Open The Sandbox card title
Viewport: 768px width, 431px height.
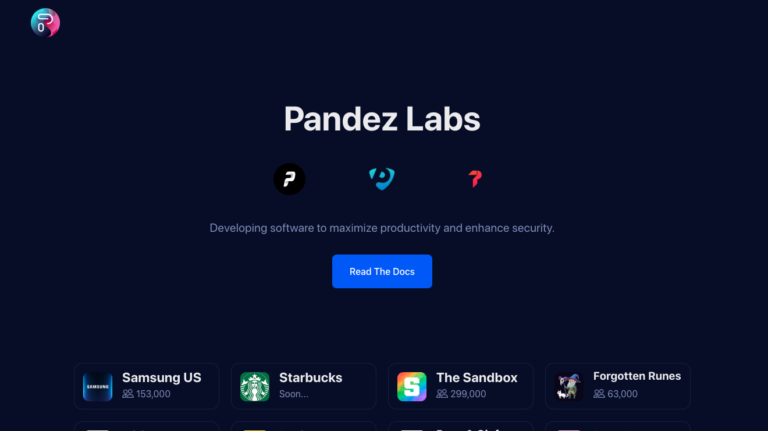click(x=477, y=378)
